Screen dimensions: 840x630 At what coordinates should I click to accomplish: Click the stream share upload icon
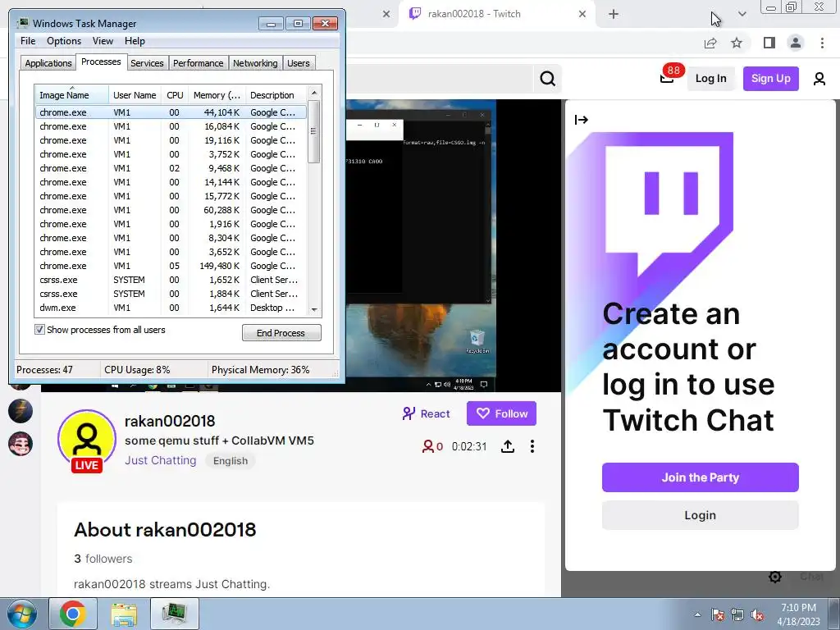click(507, 446)
